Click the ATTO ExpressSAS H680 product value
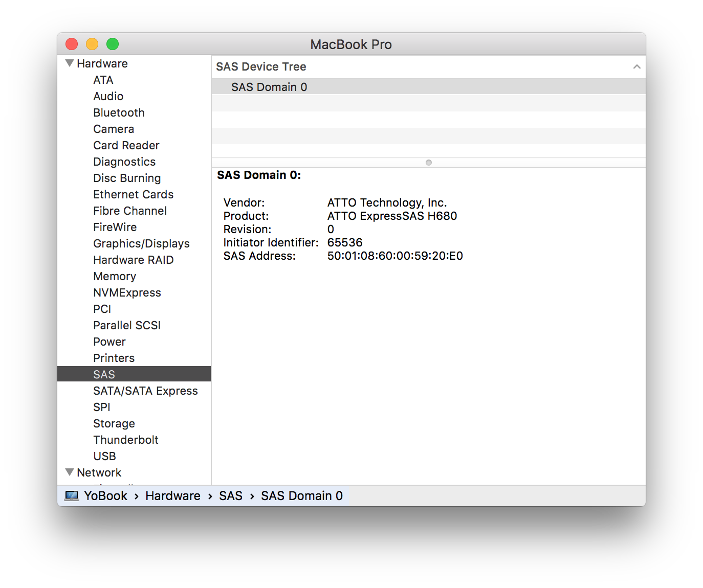 coord(392,216)
